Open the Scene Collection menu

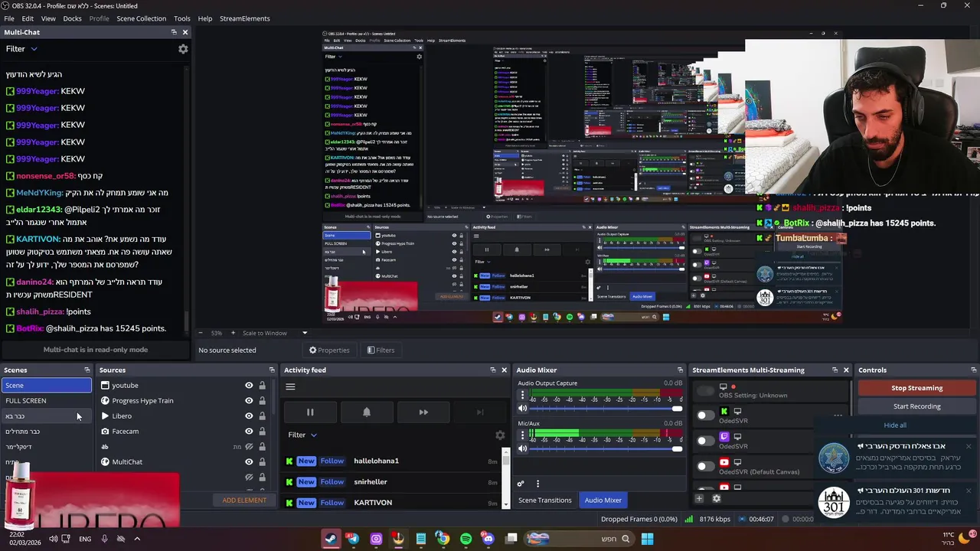pos(141,18)
